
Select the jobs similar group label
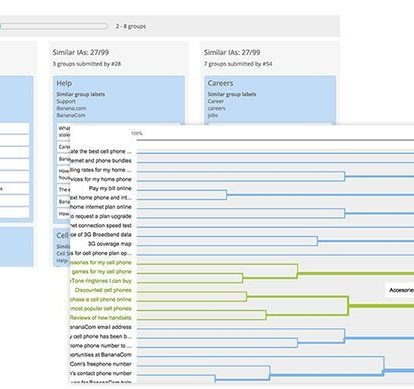[213, 115]
